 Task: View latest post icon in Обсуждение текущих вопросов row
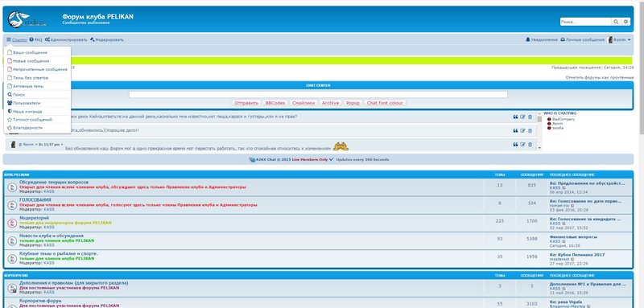click(564, 188)
